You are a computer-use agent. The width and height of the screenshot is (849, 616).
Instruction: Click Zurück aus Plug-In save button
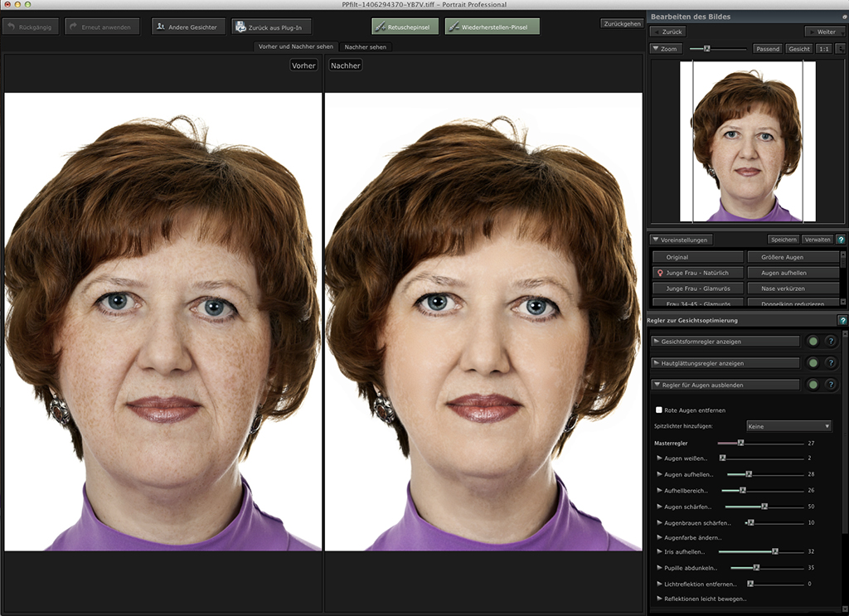click(272, 27)
